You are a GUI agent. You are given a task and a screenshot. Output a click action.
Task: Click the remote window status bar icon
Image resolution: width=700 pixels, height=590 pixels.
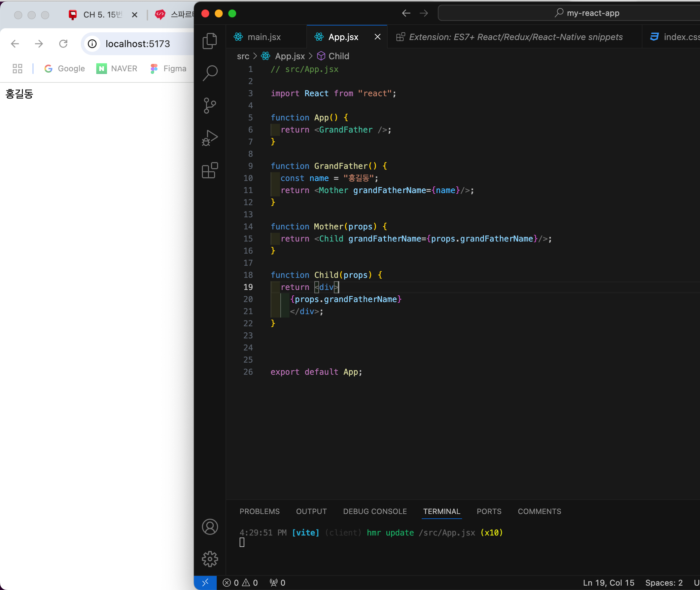point(205,583)
